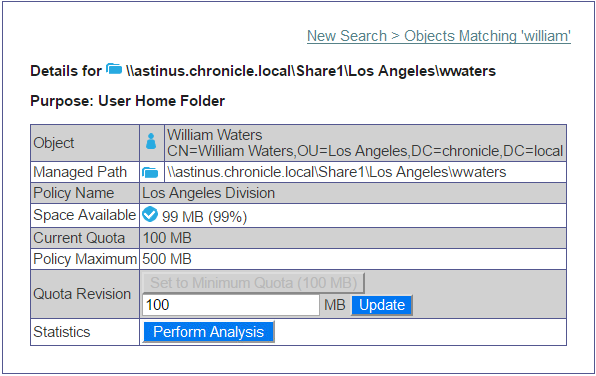Click the CN=William Waters distinguished name text
Viewport: 596px width, 376px height.
365,151
